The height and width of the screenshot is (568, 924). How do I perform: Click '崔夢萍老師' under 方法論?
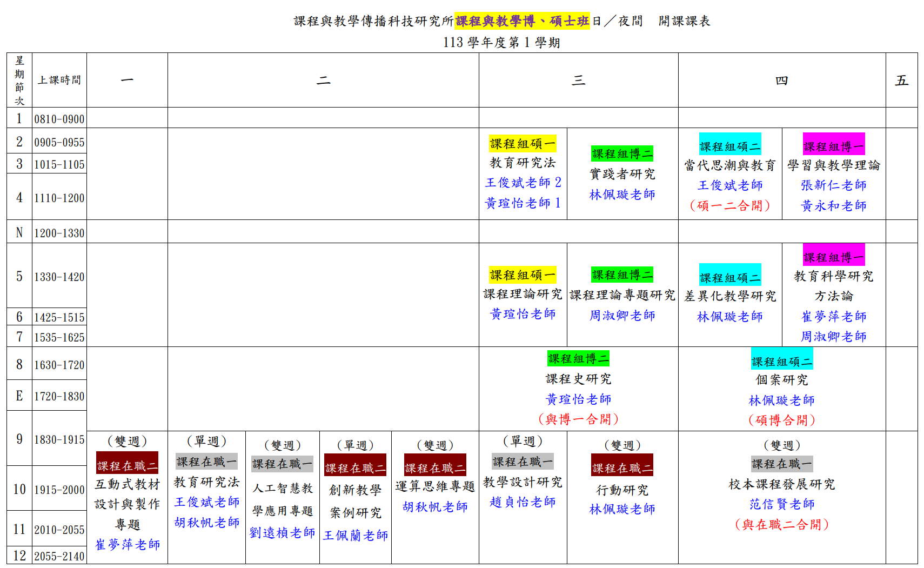coord(834,317)
